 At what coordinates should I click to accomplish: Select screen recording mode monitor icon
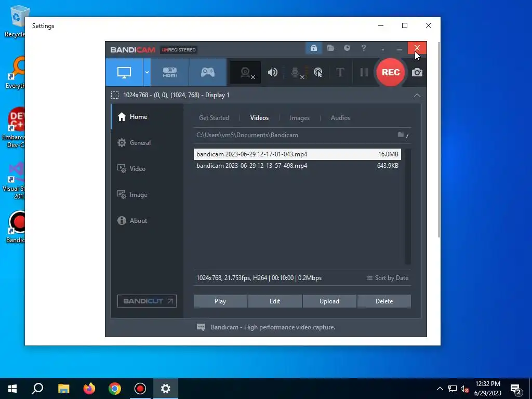124,72
